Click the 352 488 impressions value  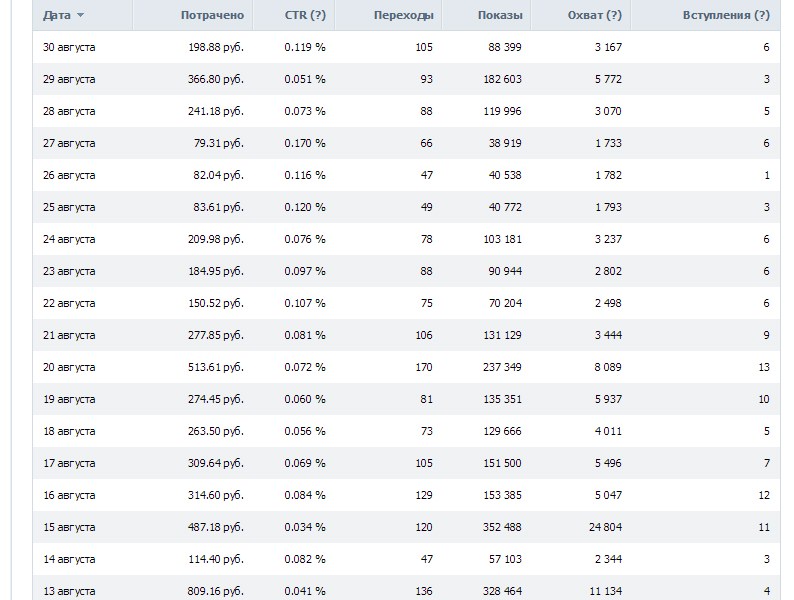[502, 527]
